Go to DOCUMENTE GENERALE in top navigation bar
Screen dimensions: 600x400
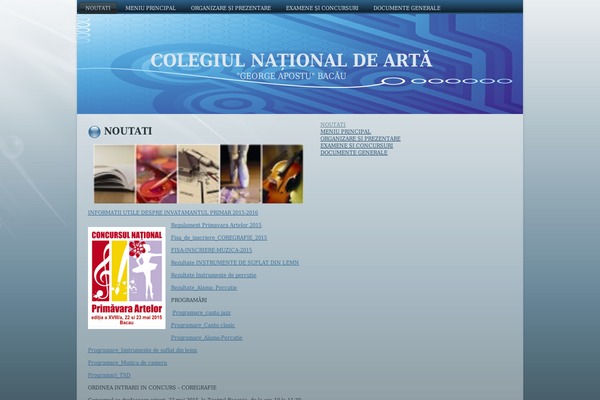[x=407, y=8]
